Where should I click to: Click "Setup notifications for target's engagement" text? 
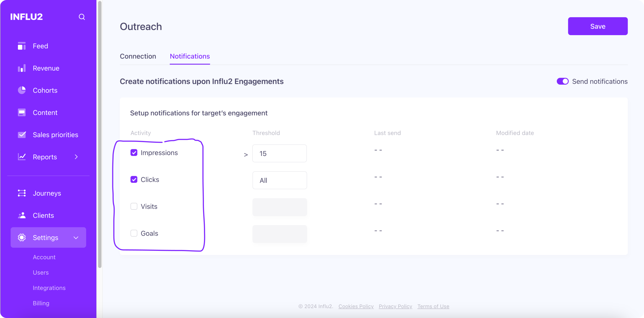(199, 113)
